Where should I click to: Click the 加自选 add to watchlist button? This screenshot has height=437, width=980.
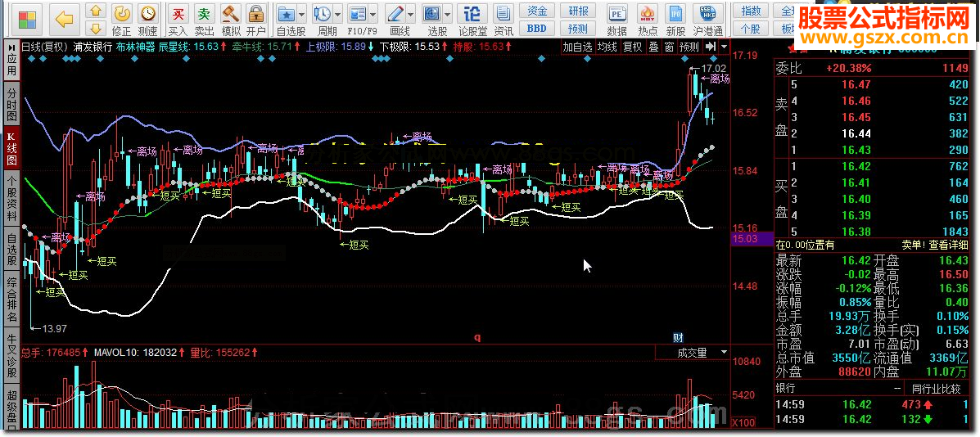577,47
